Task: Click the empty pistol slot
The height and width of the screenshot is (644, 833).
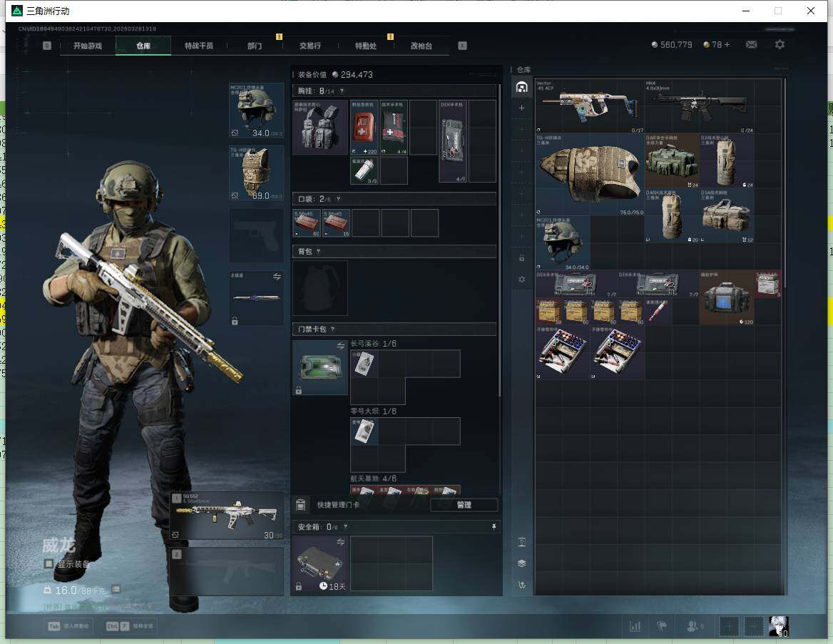Action: point(256,235)
